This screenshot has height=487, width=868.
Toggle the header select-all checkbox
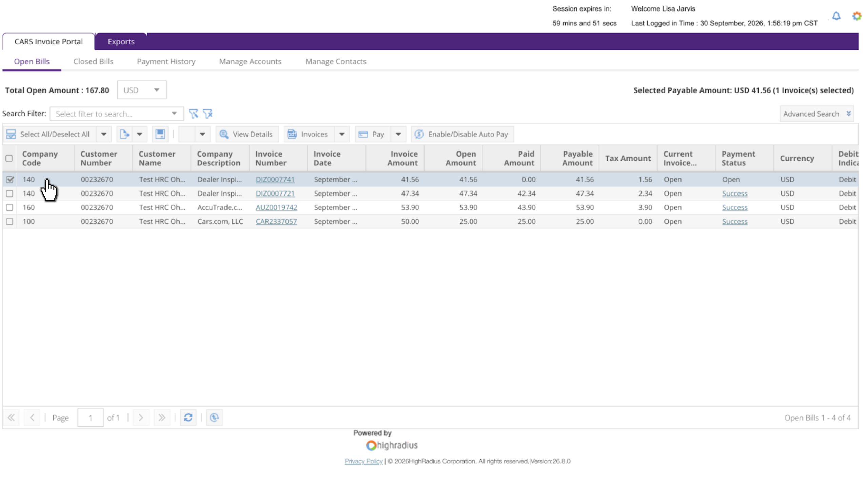tap(9, 158)
